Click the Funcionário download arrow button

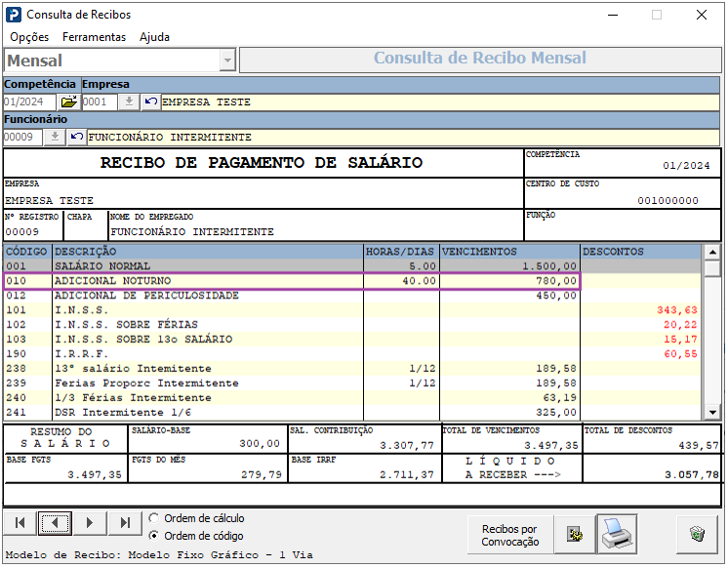click(55, 137)
